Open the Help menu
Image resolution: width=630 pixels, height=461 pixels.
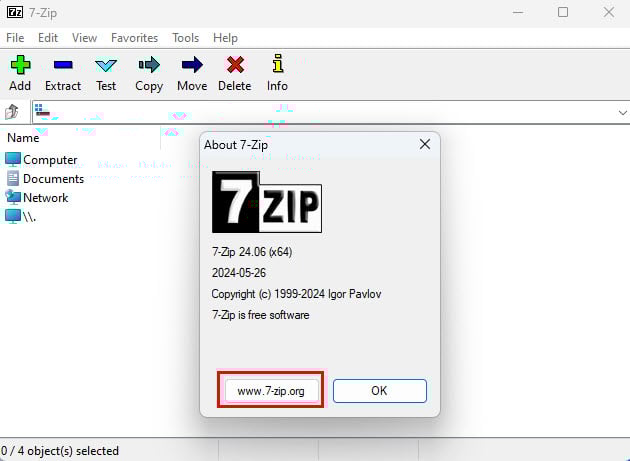tap(225, 38)
